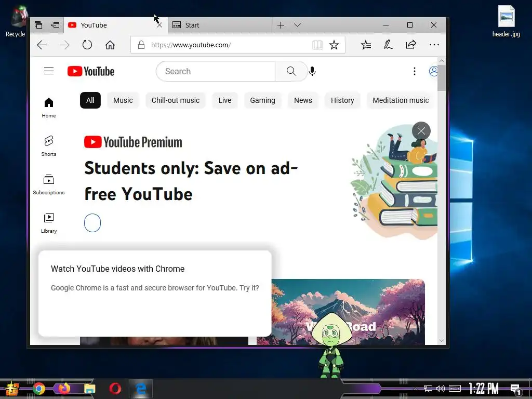532x399 pixels.
Task: Click the scrollbar up arrow
Action: point(442,61)
